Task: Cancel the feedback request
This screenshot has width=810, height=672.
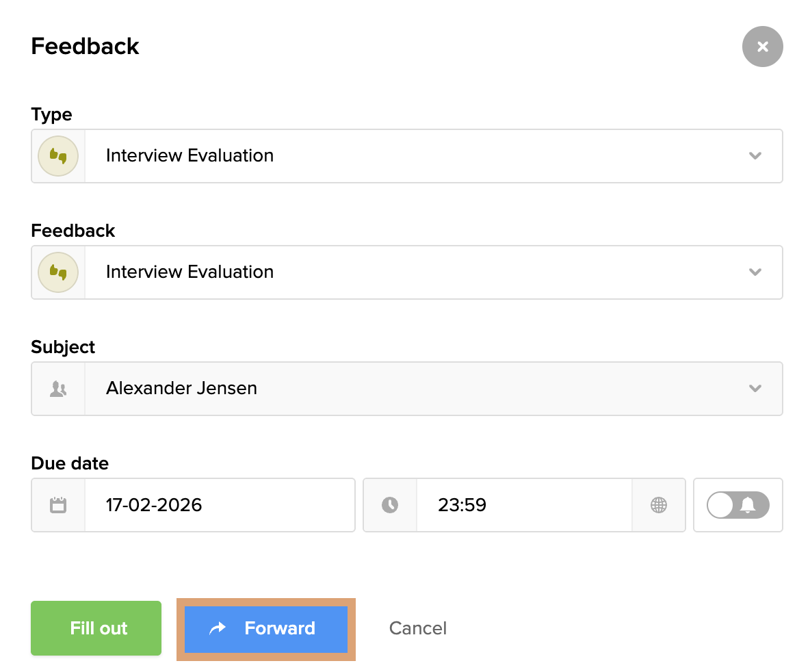Action: pyautogui.click(x=417, y=628)
